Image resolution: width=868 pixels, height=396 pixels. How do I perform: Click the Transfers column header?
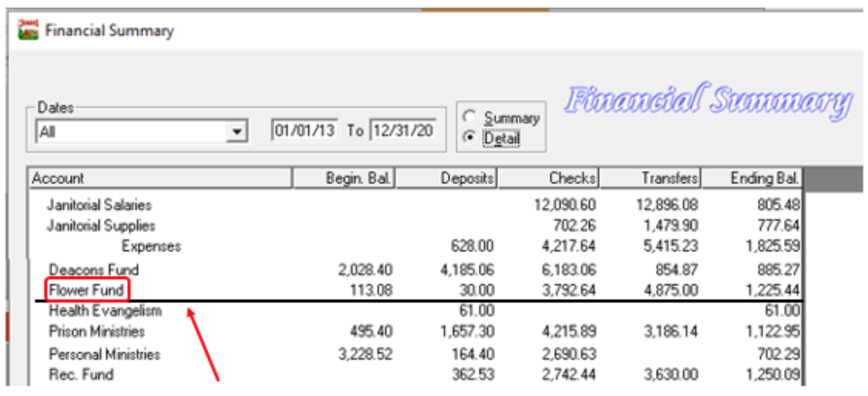(x=650, y=178)
